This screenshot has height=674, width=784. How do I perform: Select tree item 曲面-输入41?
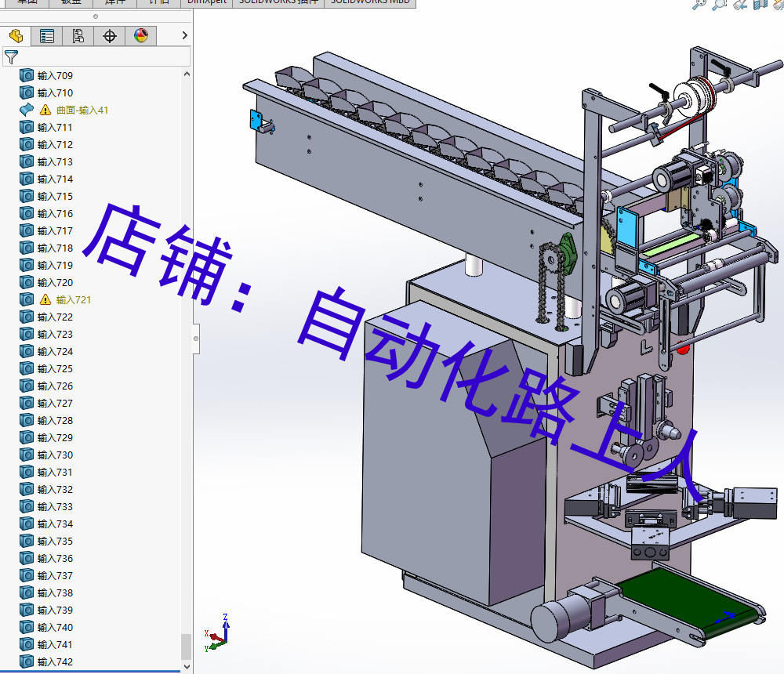(82, 110)
